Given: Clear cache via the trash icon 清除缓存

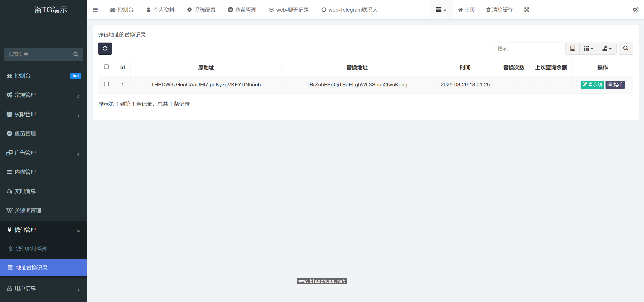Looking at the screenshot, I should click(499, 10).
